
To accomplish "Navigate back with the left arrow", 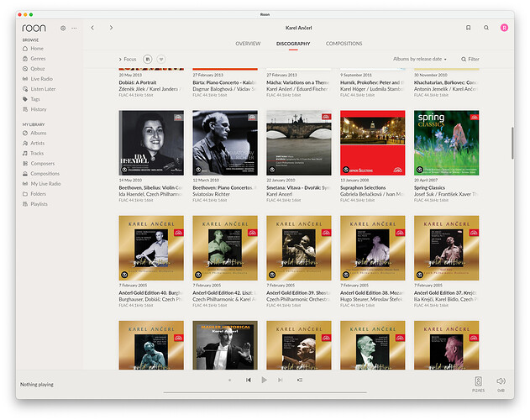I will click(92, 28).
